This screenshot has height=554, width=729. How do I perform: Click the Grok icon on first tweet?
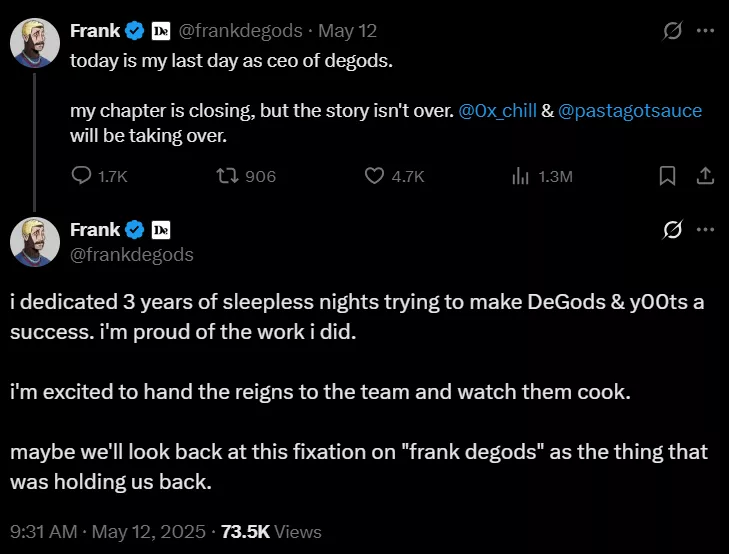point(673,31)
